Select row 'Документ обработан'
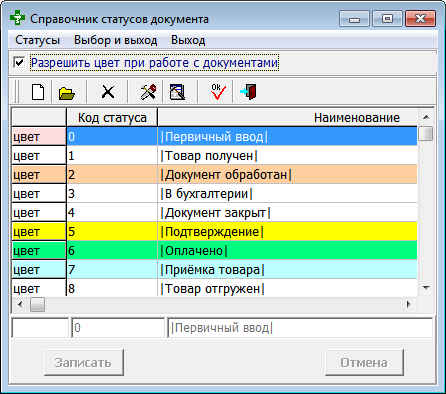Image resolution: width=446 pixels, height=394 pixels. [x=214, y=174]
